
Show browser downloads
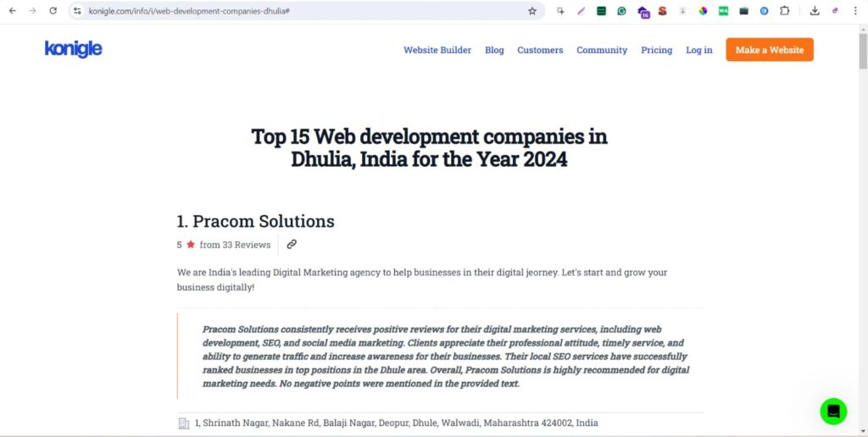pyautogui.click(x=815, y=10)
